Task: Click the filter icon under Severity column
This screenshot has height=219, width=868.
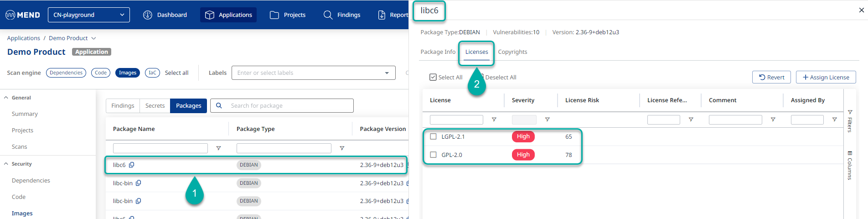Action: point(547,120)
